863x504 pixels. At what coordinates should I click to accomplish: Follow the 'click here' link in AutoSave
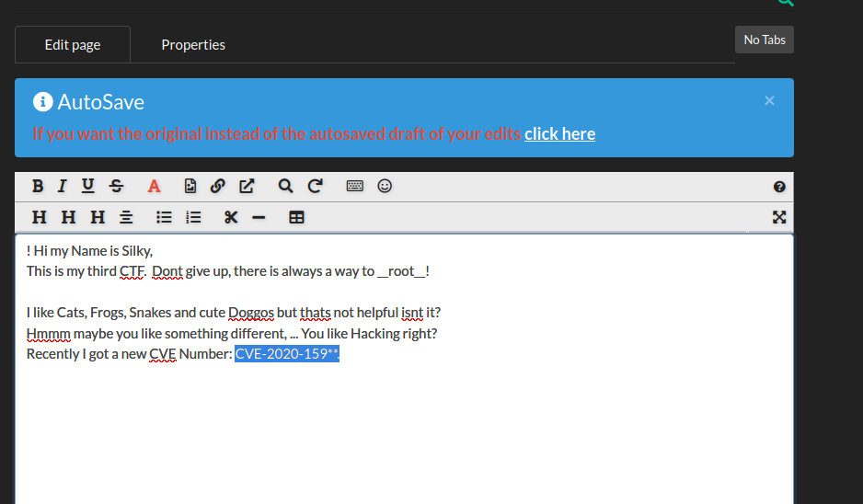coord(559,133)
